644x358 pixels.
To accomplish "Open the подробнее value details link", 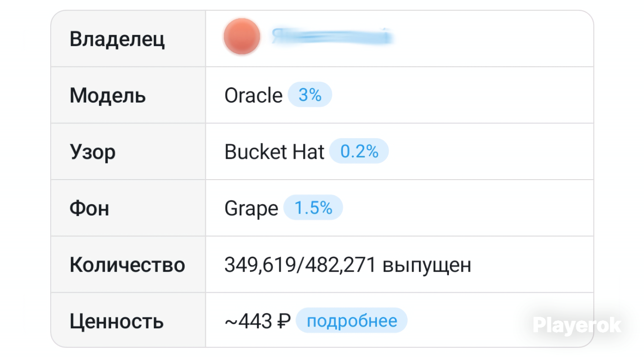I will pos(352,321).
